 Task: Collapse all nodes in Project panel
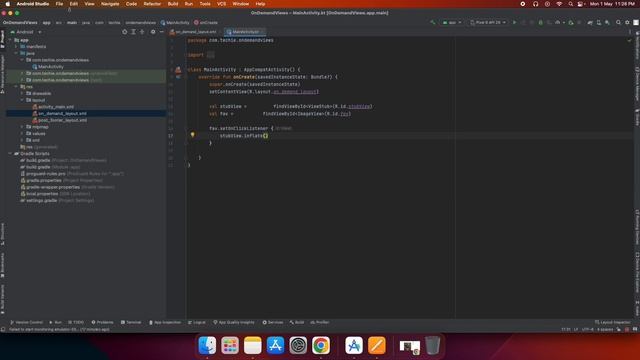(x=142, y=32)
